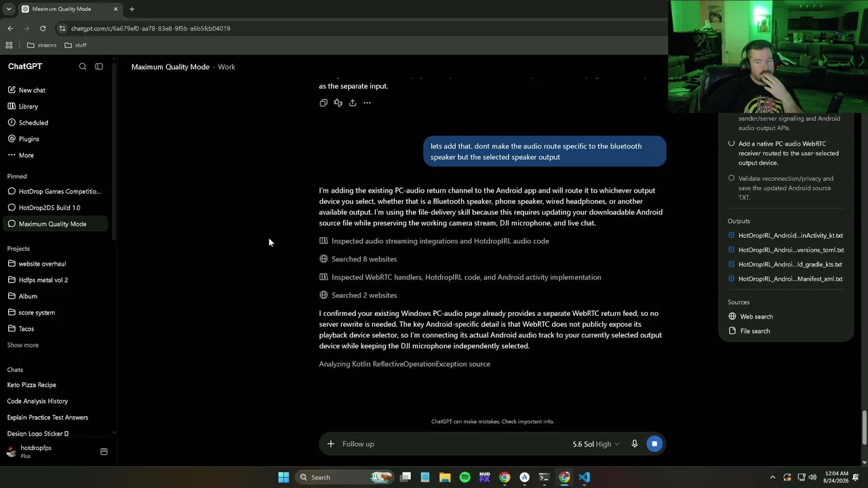
Task: Open a new browser tab
Action: 132,9
